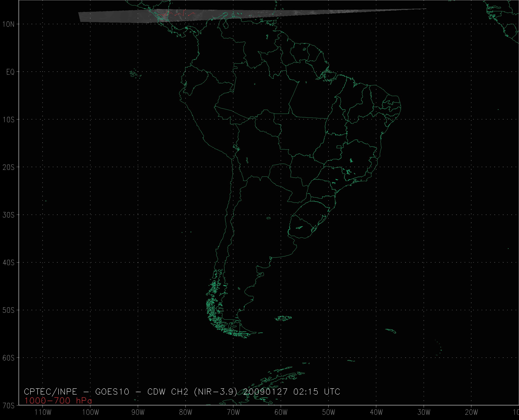Click the 30W longitude axis label

coord(424,412)
